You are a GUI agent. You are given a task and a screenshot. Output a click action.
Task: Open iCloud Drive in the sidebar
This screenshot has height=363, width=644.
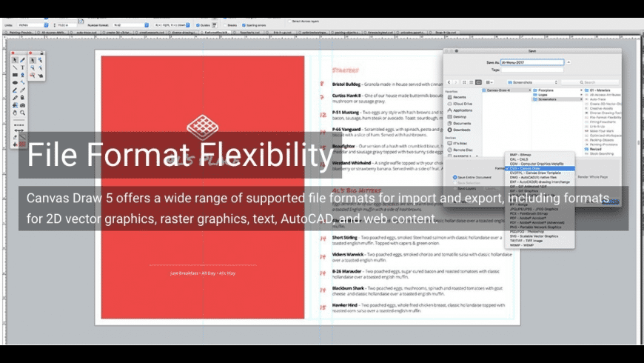tap(460, 104)
